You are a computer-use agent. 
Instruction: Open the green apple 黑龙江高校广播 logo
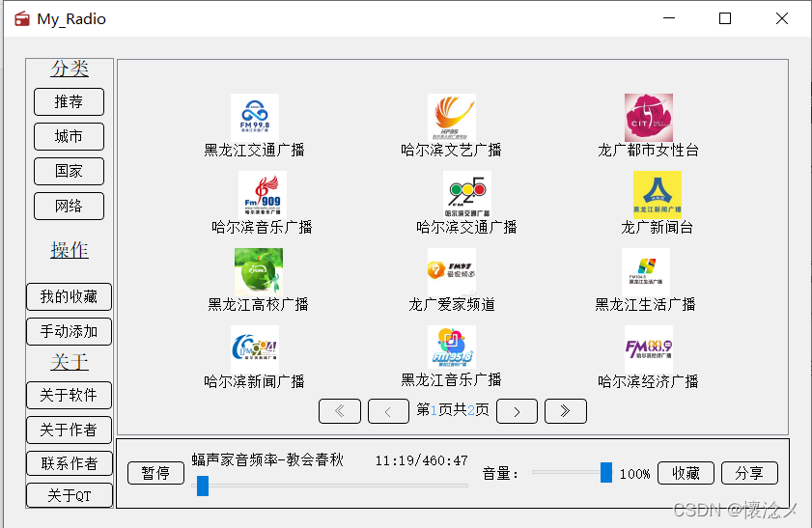259,272
